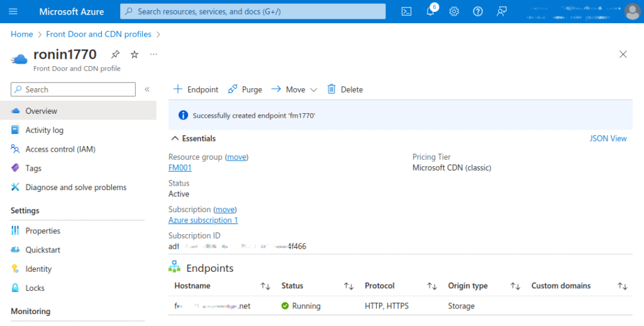This screenshot has height=326, width=644.
Task: Click the sidebar Search field
Action: point(73,89)
